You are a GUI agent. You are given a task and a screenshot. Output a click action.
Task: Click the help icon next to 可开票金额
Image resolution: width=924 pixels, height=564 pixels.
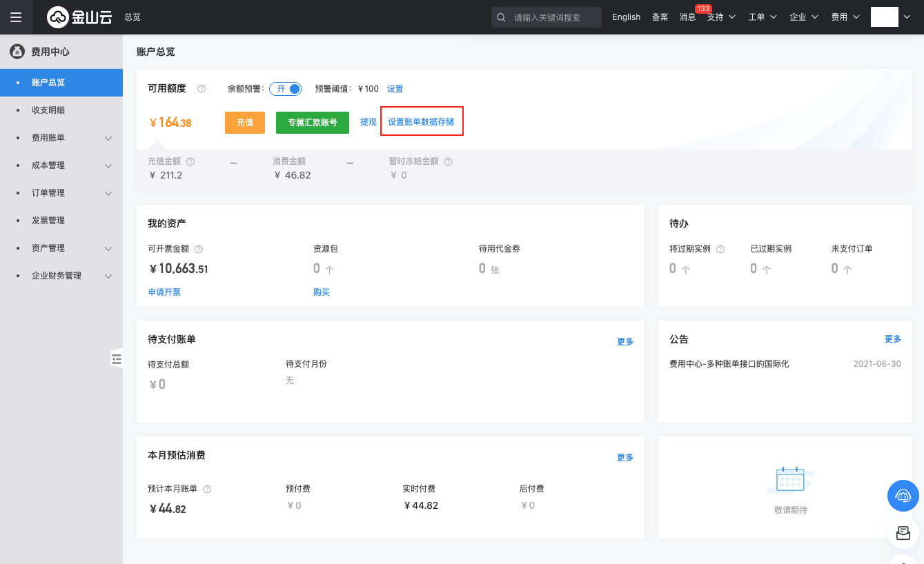point(199,249)
